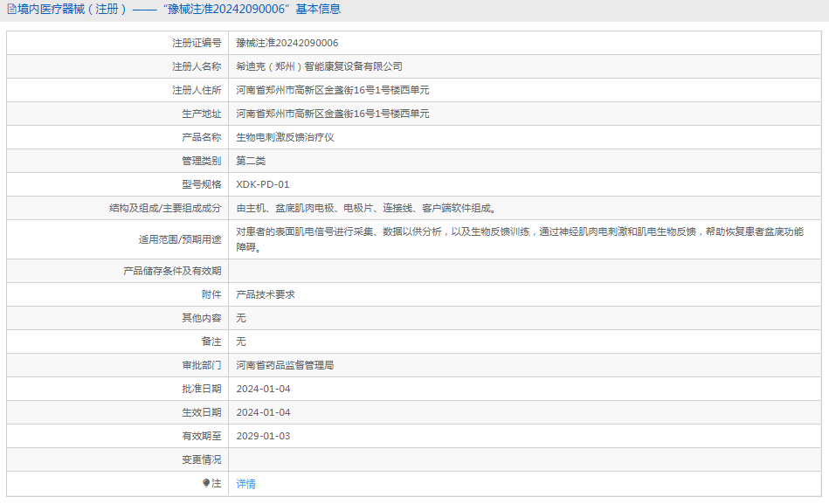The height and width of the screenshot is (504, 829).
Task: Click the label 适用范围/预期用途
Action: [x=180, y=239]
